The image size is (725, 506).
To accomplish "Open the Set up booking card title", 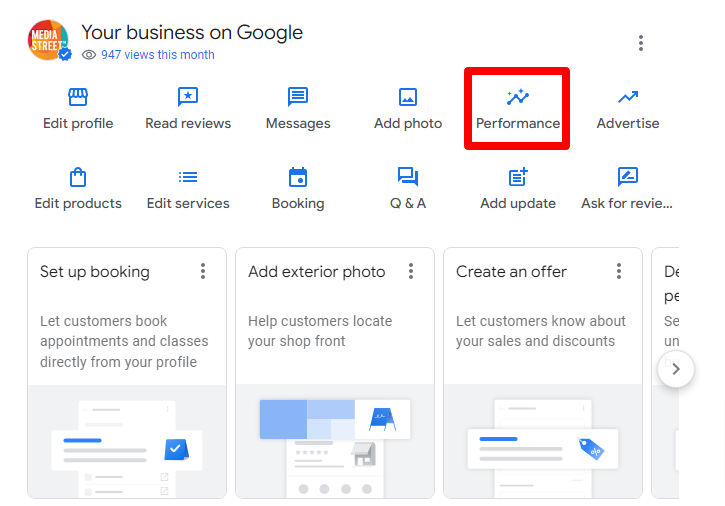I will [x=95, y=272].
